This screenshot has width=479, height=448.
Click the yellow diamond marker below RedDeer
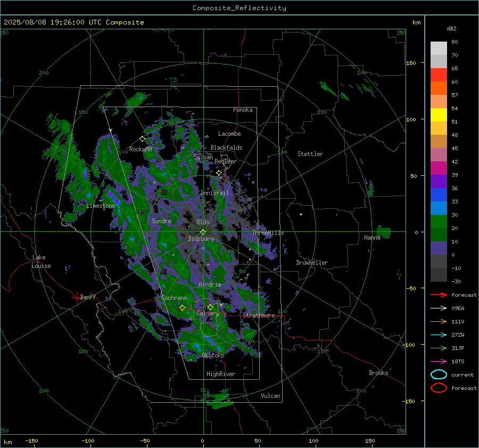pos(219,173)
